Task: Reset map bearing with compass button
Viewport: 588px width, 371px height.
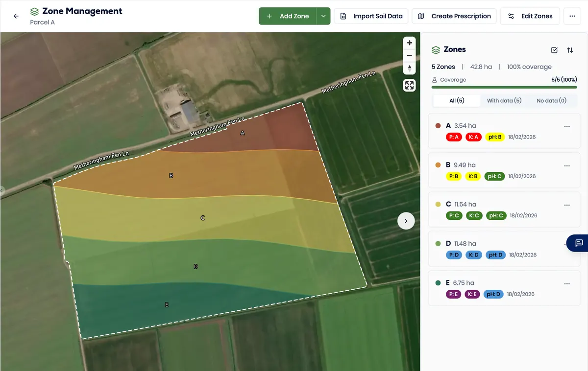Action: click(x=410, y=69)
